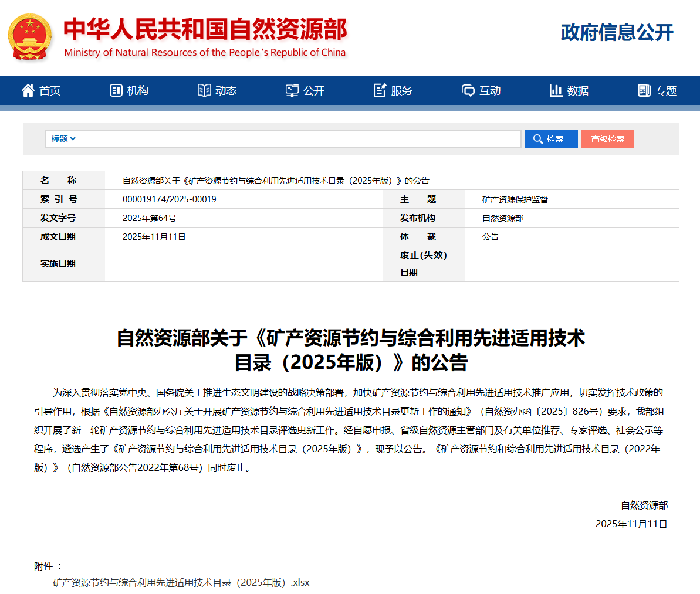The image size is (700, 594).
Task: Click the value 2025年第64号
Action: click(x=149, y=218)
